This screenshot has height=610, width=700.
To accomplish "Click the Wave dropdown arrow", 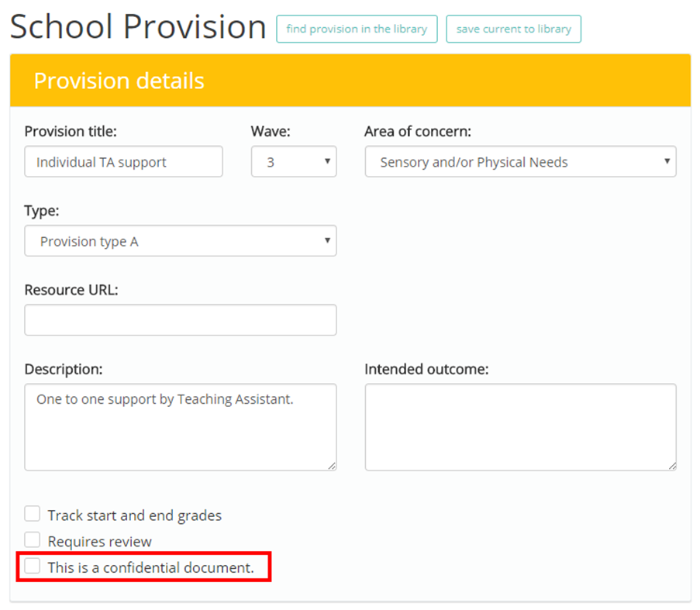I will pos(328,161).
